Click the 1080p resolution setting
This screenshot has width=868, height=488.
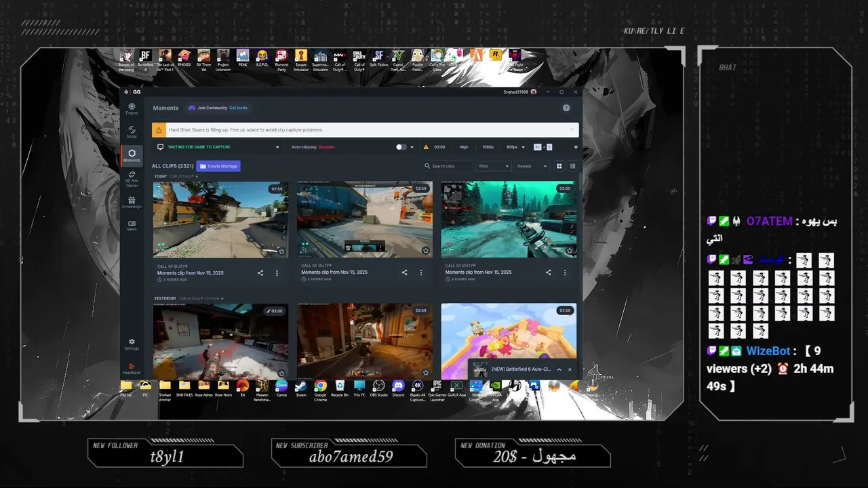pyautogui.click(x=488, y=147)
